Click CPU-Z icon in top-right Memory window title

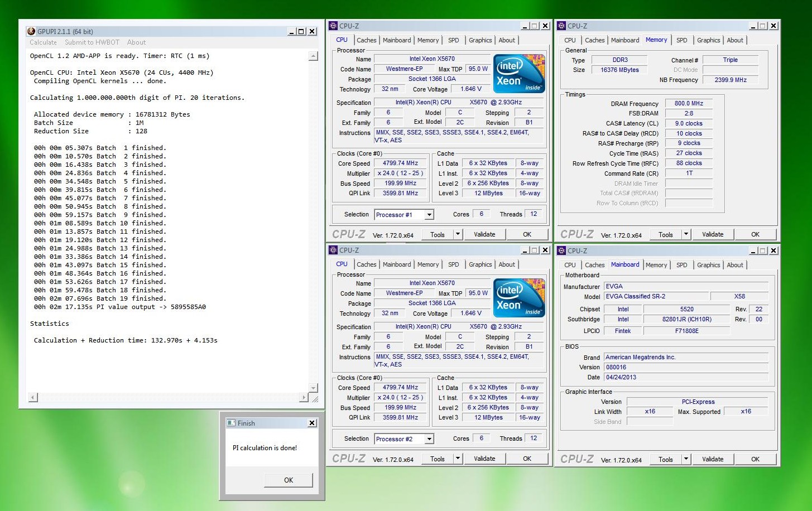561,26
